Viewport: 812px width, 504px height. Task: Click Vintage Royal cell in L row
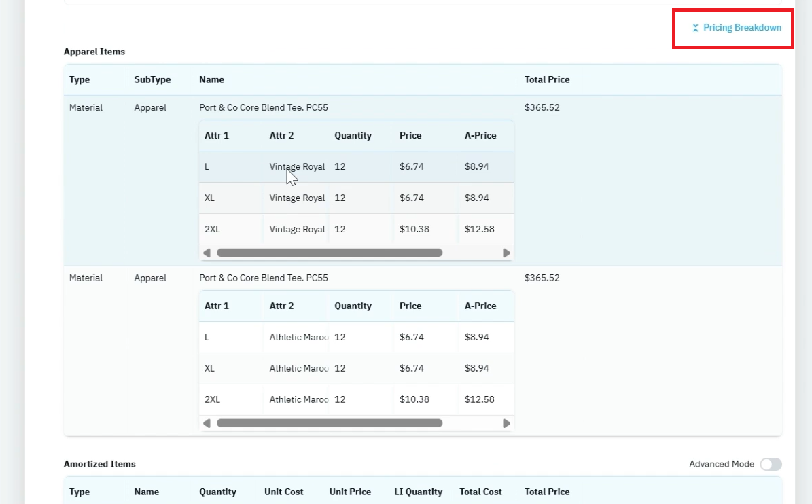click(x=297, y=166)
